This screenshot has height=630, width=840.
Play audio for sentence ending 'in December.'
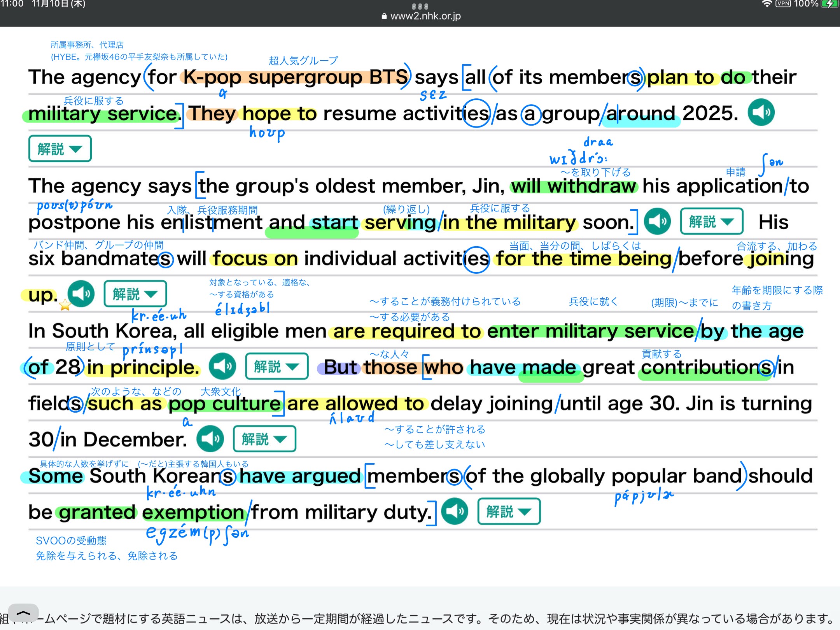(x=210, y=439)
